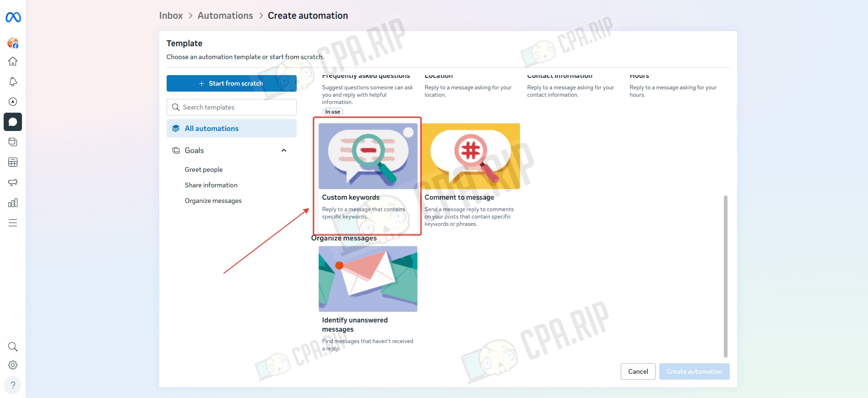Focus the Search templates field
868x398 pixels.
click(x=231, y=107)
